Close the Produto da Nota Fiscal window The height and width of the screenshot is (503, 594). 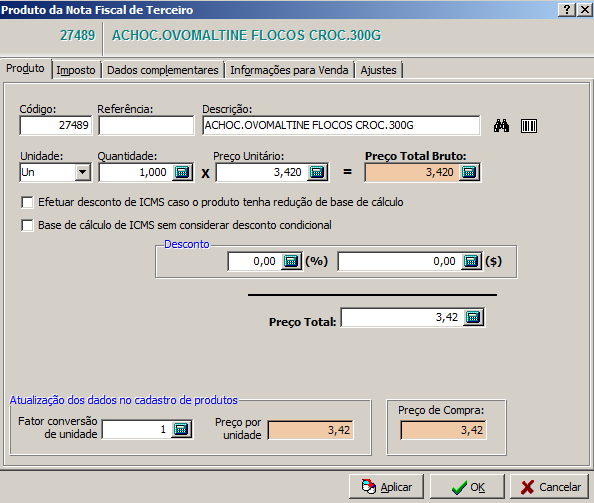pos(585,9)
